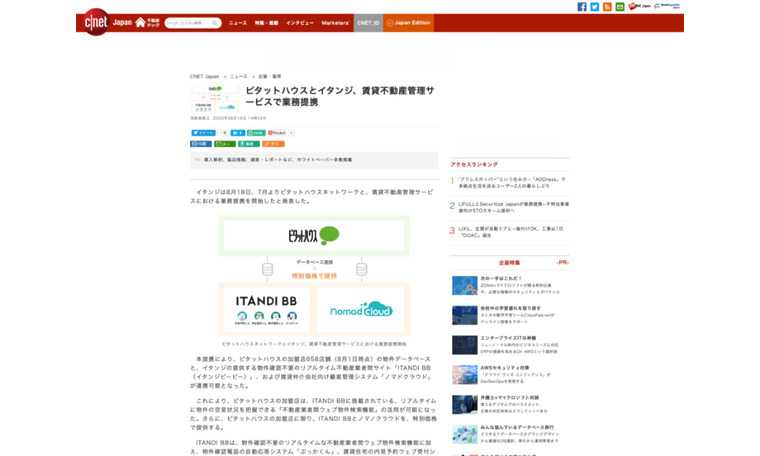Open the RSS feed icon
Image resolution: width=760 pixels, height=456 pixels.
coord(607,6)
